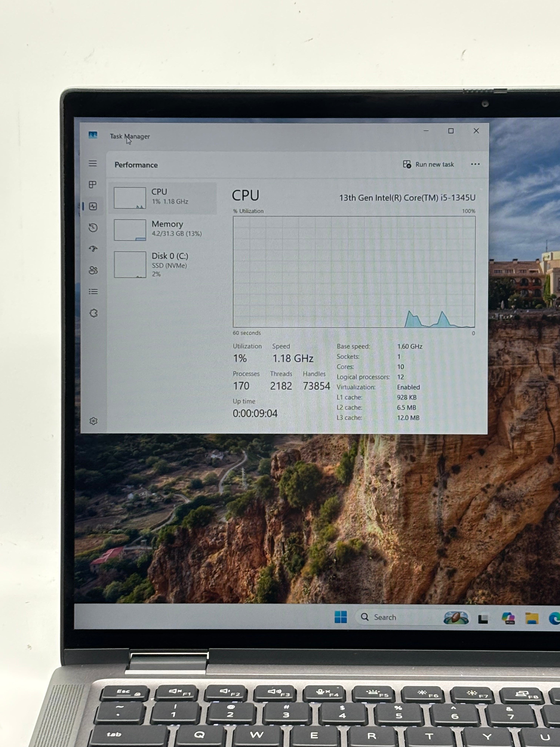The width and height of the screenshot is (560, 747).
Task: Open Task Manager Settings gear icon
Action: tap(94, 421)
